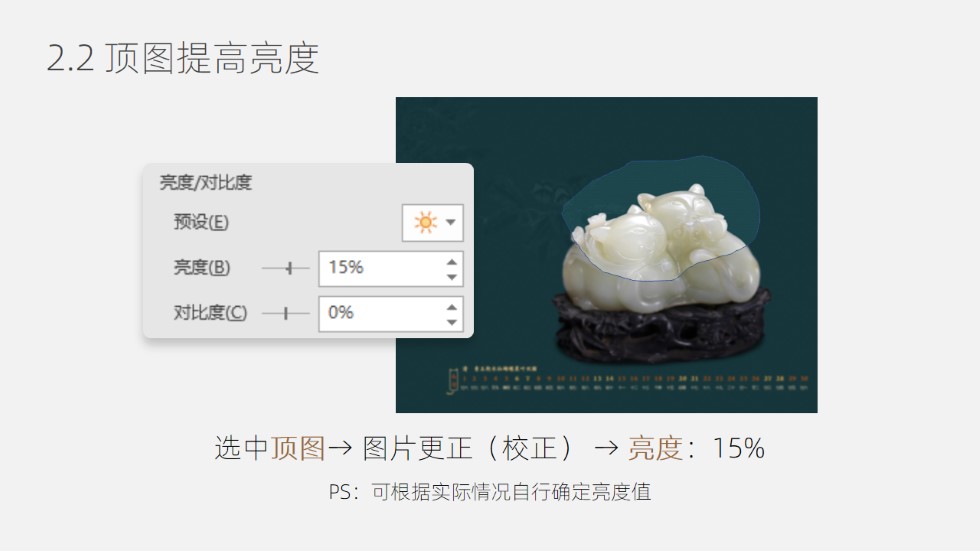Increase 对比度 value with up arrow

(452, 307)
